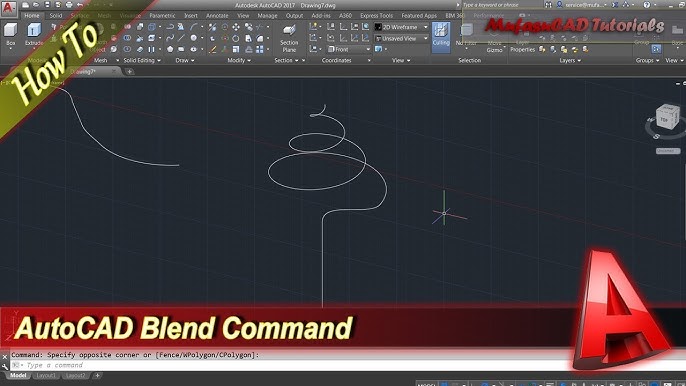686x386 pixels.
Task: Activate the Section Plane tool
Action: click(289, 38)
